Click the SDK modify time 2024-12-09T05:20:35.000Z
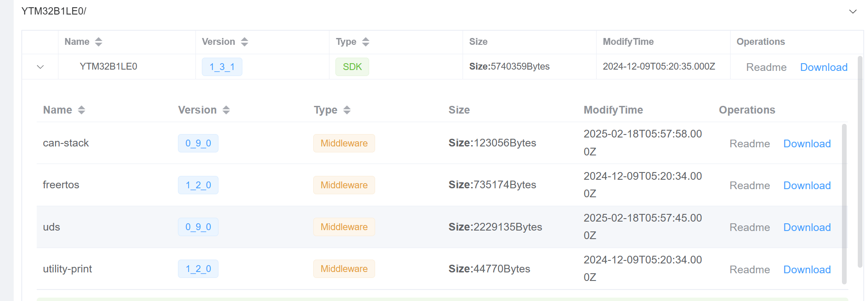The width and height of the screenshot is (868, 301). [659, 67]
